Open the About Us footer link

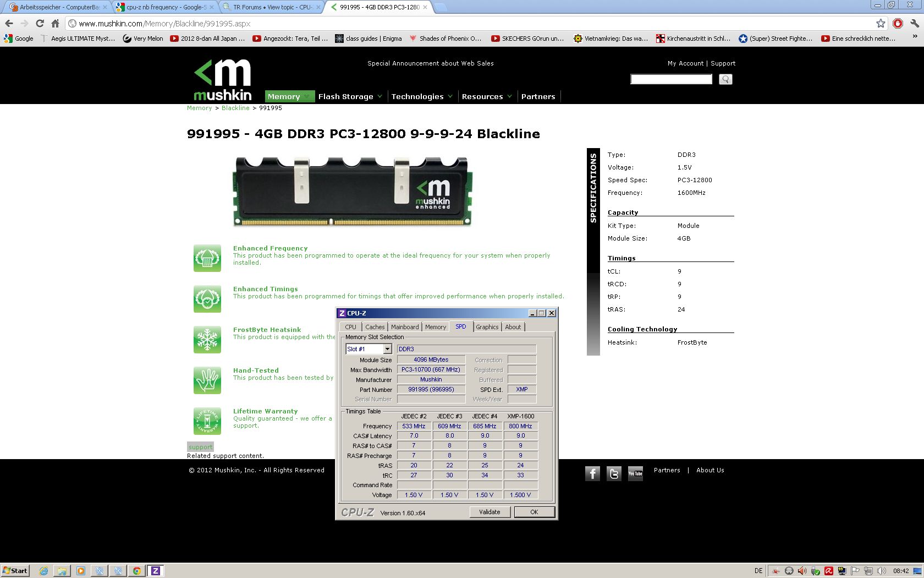[710, 470]
